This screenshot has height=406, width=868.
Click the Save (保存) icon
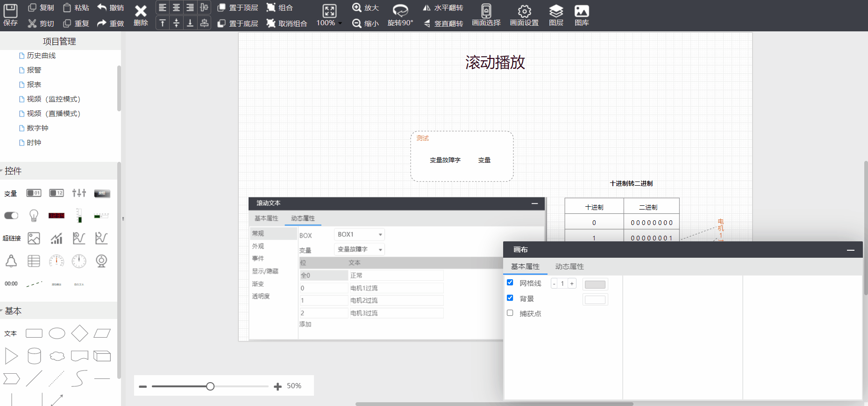pyautogui.click(x=10, y=11)
